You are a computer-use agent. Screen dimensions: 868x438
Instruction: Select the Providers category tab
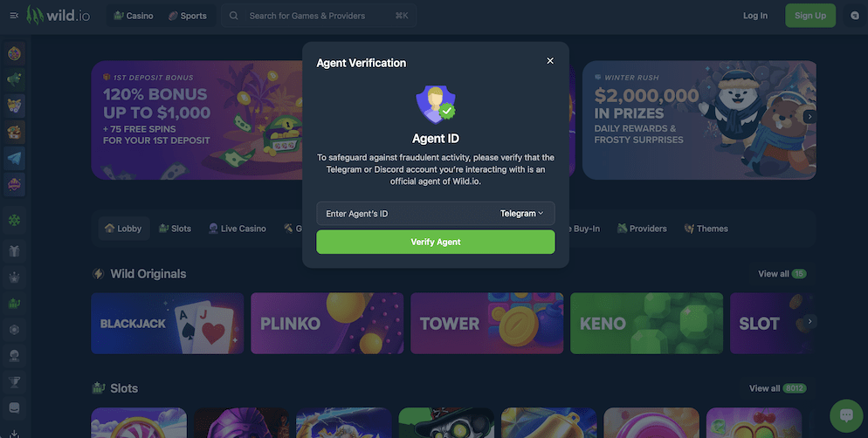point(642,229)
